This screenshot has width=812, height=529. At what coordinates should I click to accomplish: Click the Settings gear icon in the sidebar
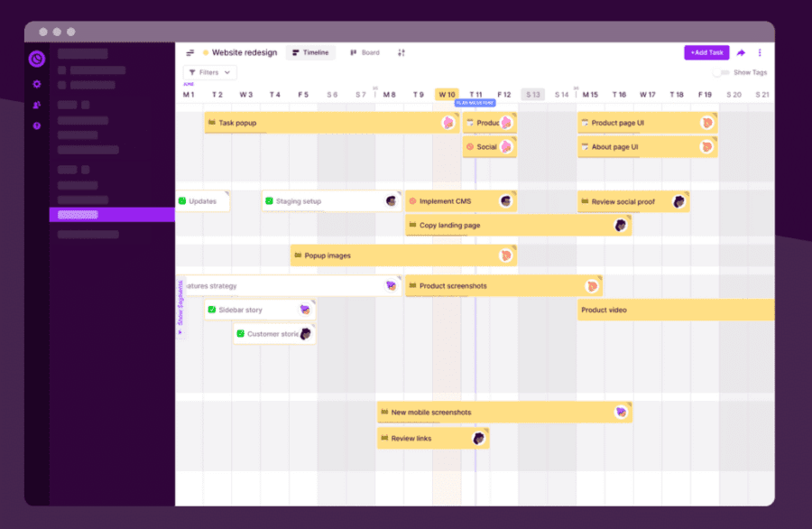tap(34, 84)
